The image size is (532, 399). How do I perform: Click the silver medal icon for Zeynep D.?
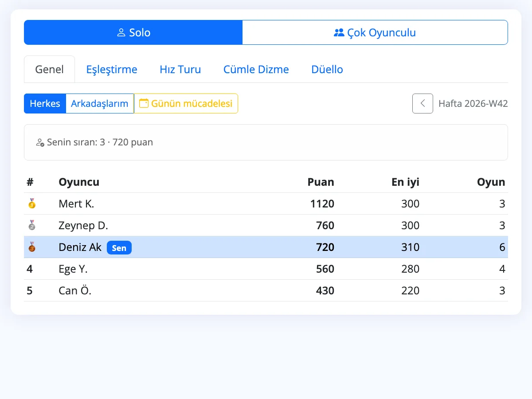point(31,225)
